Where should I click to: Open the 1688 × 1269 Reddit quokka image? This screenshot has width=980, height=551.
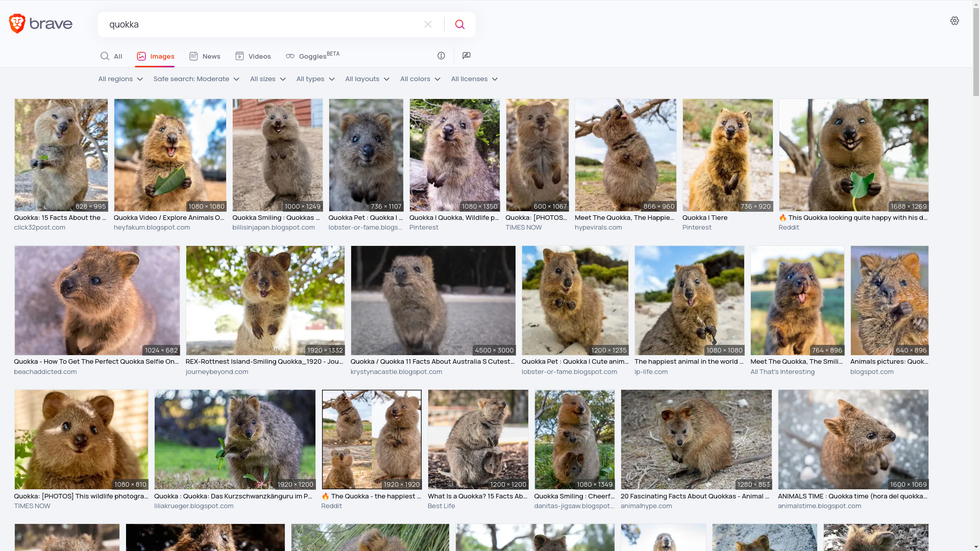(853, 155)
